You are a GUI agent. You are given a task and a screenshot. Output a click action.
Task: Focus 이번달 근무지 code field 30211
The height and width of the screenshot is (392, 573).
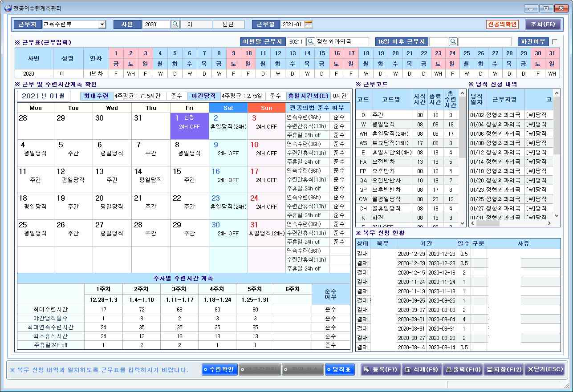(297, 41)
